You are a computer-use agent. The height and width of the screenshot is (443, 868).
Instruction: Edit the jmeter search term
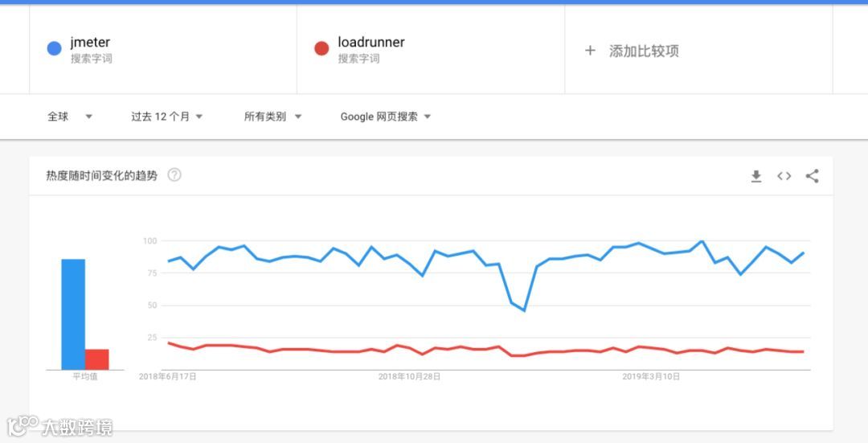pyautogui.click(x=90, y=43)
